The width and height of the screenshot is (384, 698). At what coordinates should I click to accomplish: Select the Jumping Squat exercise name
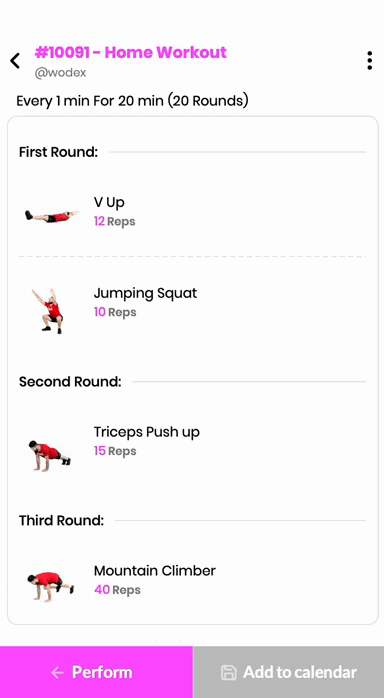(145, 293)
